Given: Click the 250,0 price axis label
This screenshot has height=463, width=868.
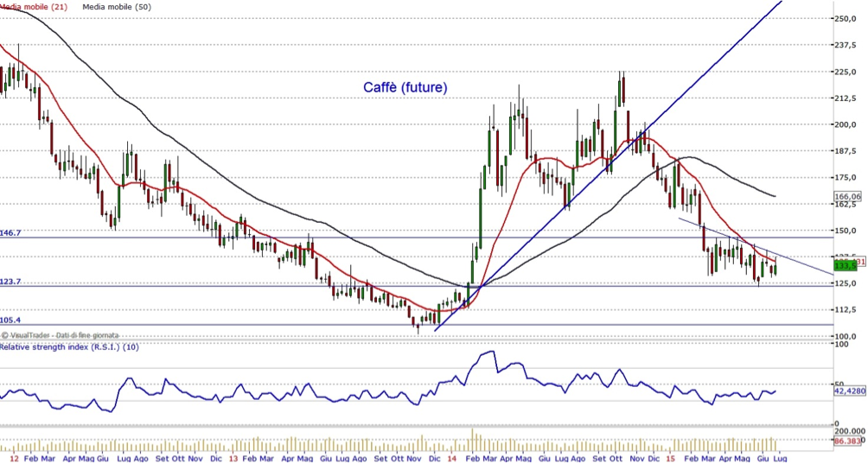Looking at the screenshot, I should 845,19.
